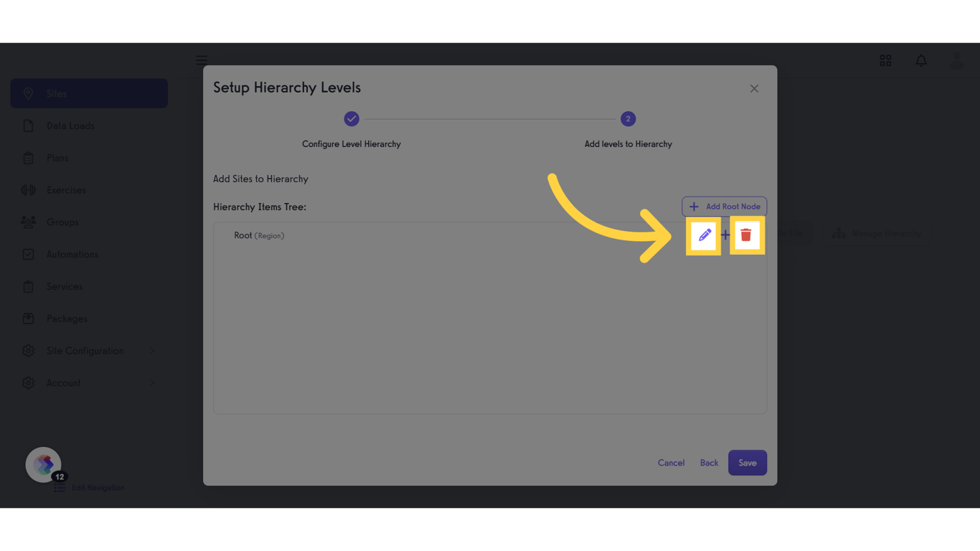Screen dimensions: 980x551
Task: Close the Setup Hierarchy Levels dialog
Action: pos(754,88)
